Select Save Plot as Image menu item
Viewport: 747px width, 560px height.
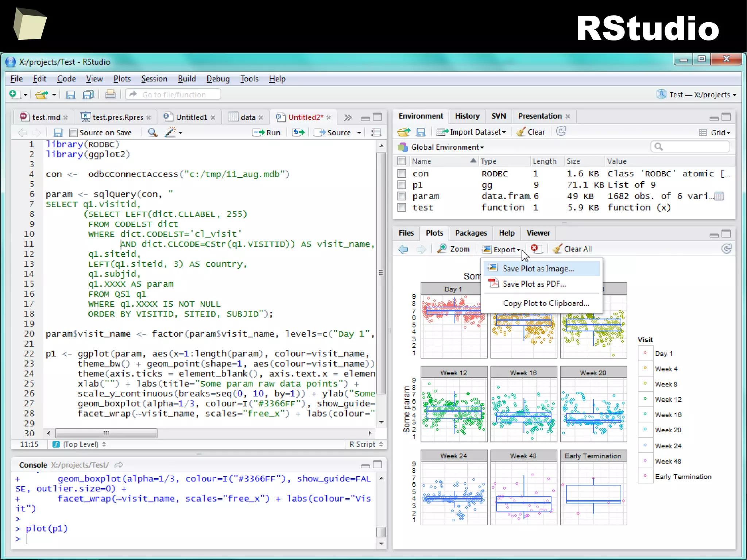(x=542, y=269)
